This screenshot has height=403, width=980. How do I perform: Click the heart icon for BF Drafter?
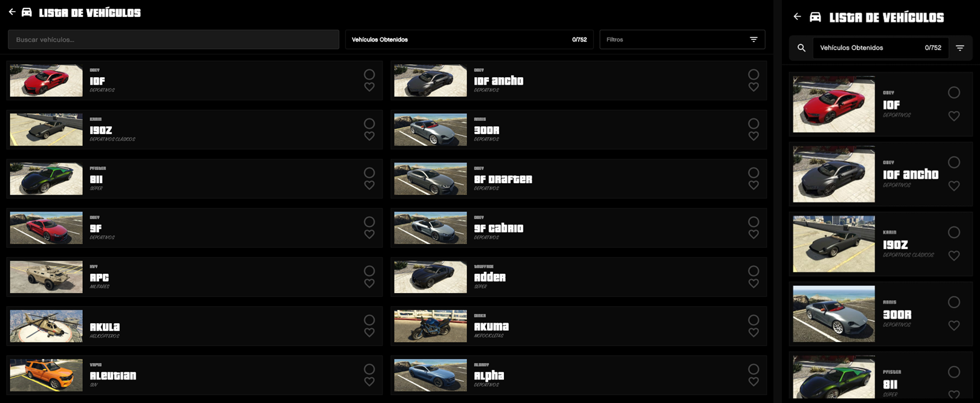(x=753, y=185)
